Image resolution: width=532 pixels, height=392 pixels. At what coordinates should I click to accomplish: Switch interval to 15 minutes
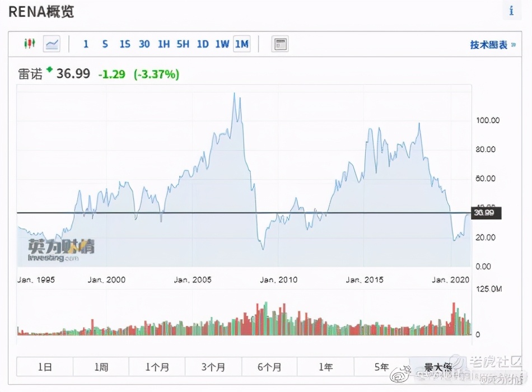(x=125, y=44)
